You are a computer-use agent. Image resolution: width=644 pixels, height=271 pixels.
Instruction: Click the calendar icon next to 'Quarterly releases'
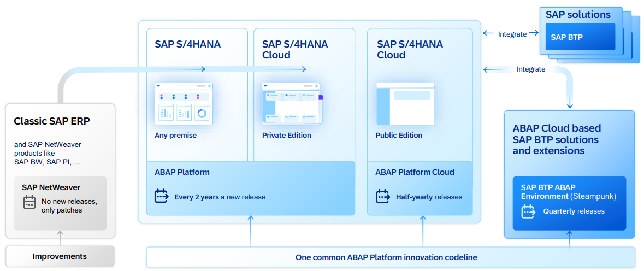(528, 211)
